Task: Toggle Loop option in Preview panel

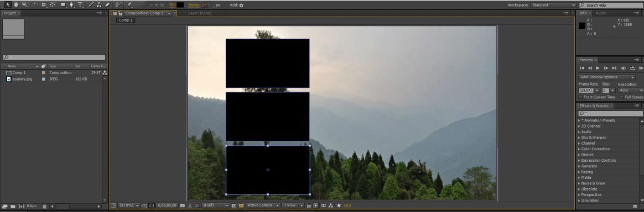Action: (x=632, y=68)
